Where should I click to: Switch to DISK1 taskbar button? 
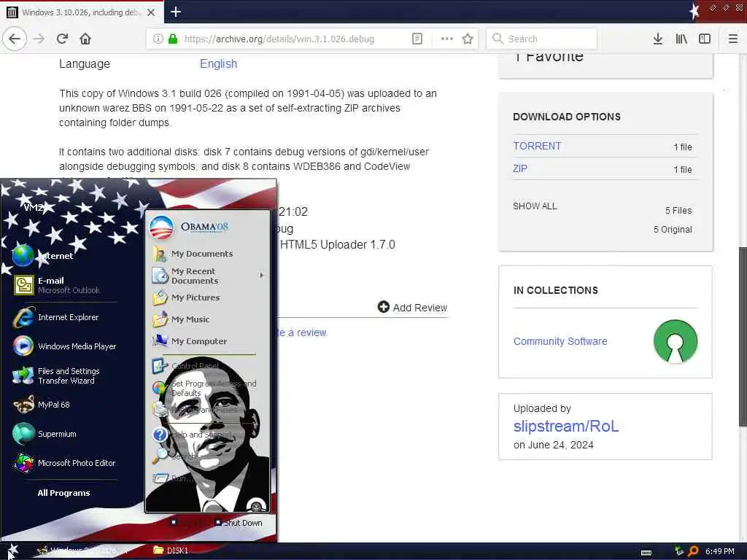(x=171, y=551)
